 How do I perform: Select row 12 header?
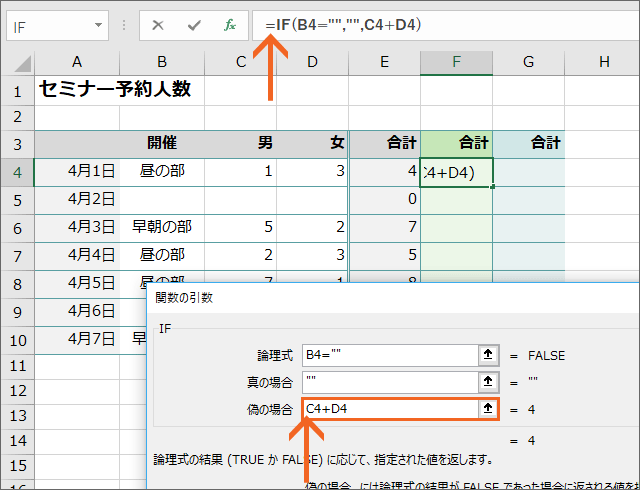coord(18,391)
